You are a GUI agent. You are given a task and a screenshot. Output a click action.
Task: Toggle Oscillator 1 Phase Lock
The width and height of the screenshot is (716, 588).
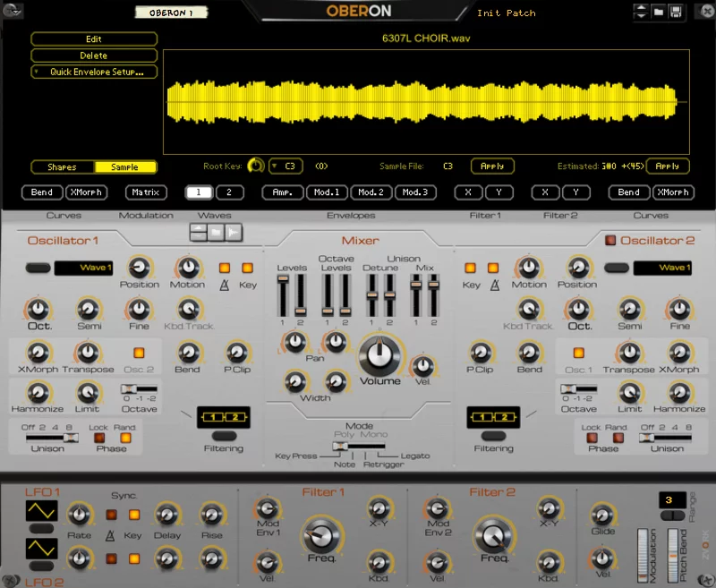[98, 438]
